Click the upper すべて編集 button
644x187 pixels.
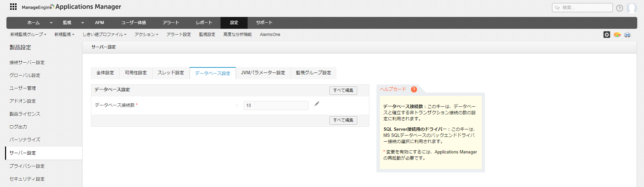(x=343, y=90)
